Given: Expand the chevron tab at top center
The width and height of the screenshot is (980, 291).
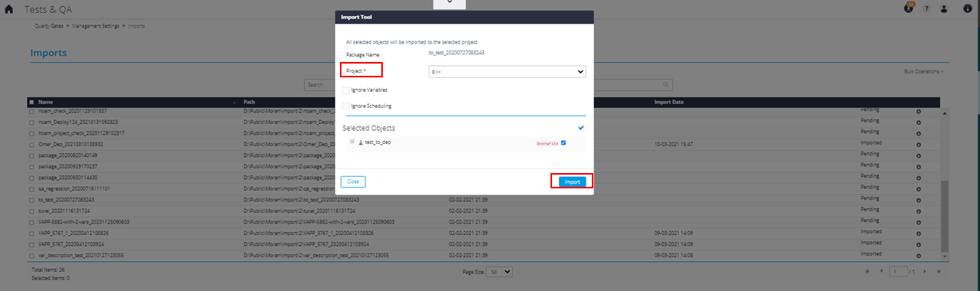Looking at the screenshot, I should (449, 3).
